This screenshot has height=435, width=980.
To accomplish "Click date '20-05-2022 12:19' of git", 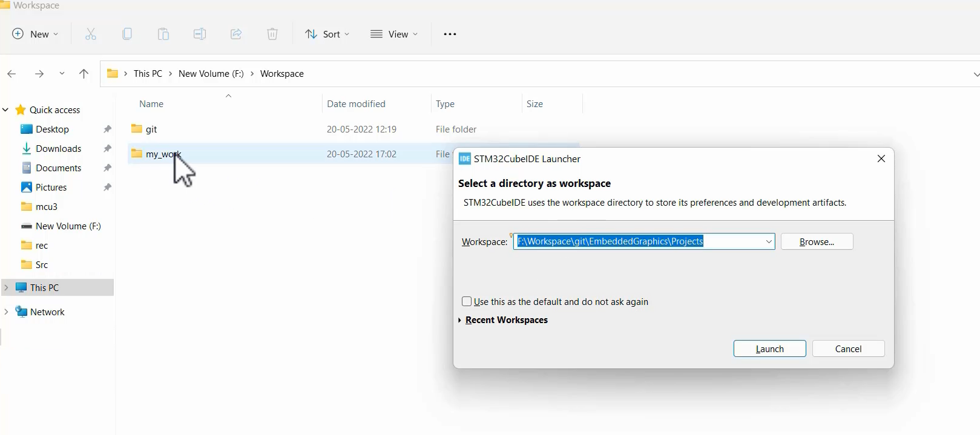I will click(362, 129).
